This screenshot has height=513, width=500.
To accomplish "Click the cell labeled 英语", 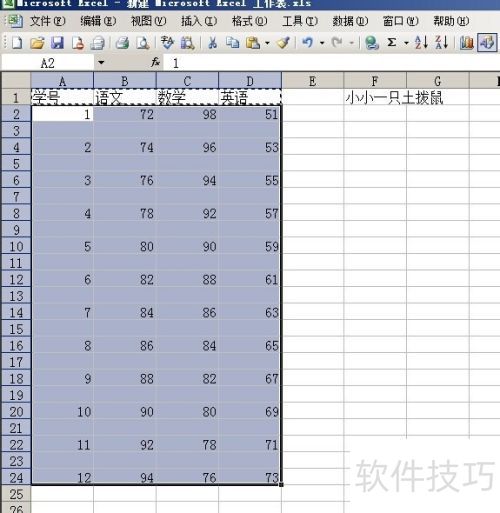I will [250, 97].
